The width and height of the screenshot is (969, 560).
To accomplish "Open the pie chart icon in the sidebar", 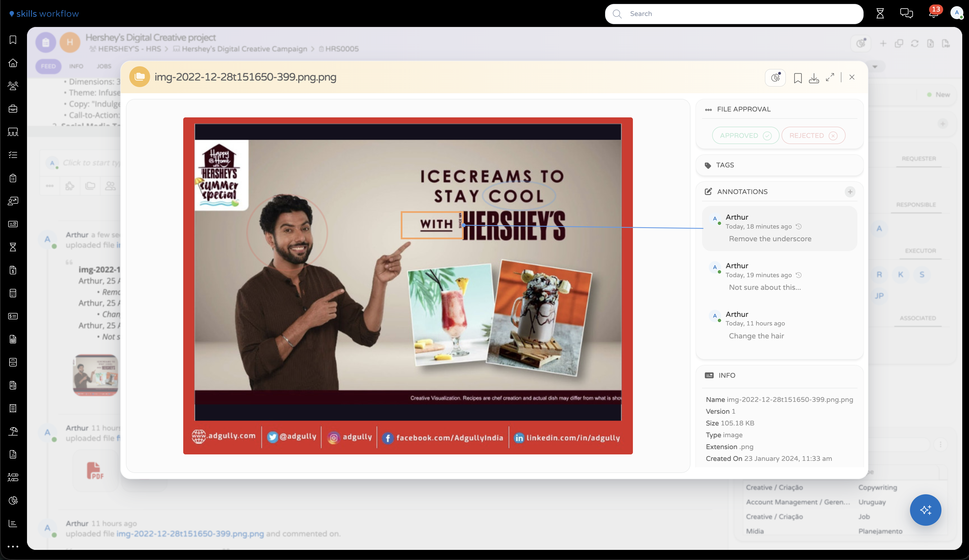I will click(13, 500).
